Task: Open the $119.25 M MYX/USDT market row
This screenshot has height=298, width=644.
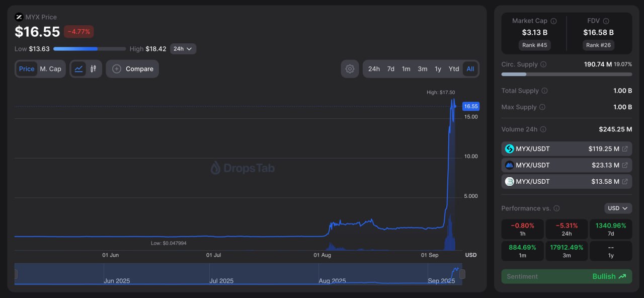Action: [567, 149]
